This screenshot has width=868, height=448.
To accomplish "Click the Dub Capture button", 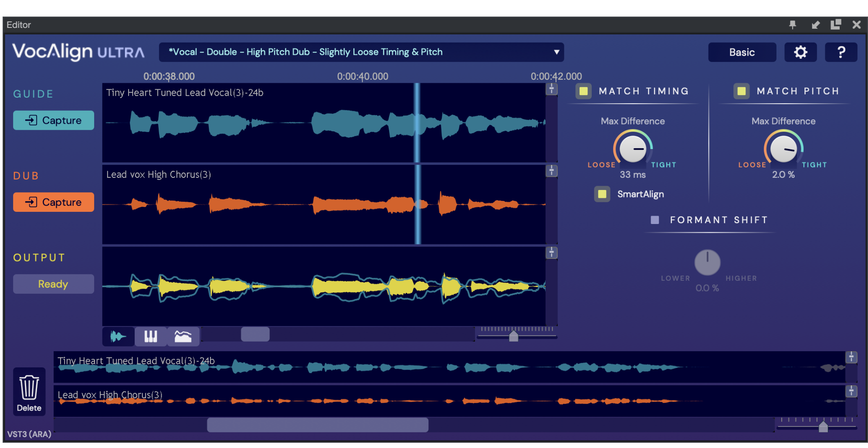I will pos(54,202).
